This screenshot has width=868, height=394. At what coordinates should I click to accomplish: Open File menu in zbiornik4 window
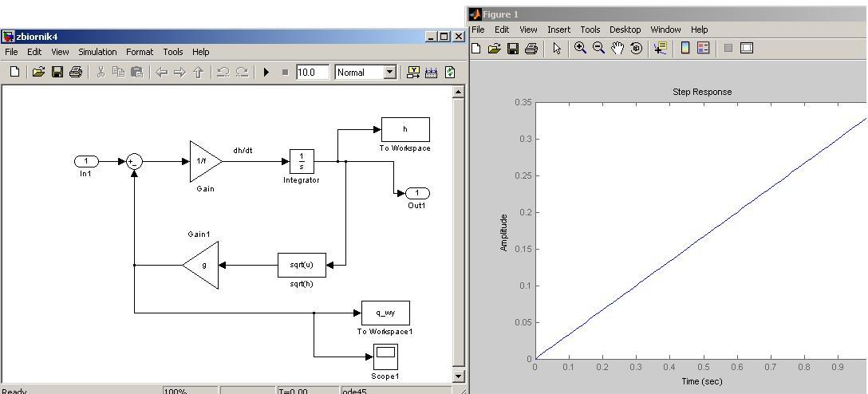[11, 52]
